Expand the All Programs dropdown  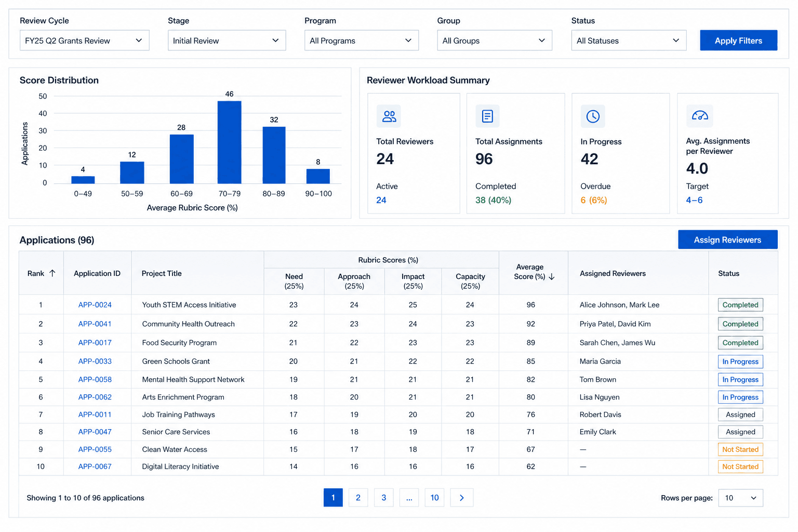361,41
